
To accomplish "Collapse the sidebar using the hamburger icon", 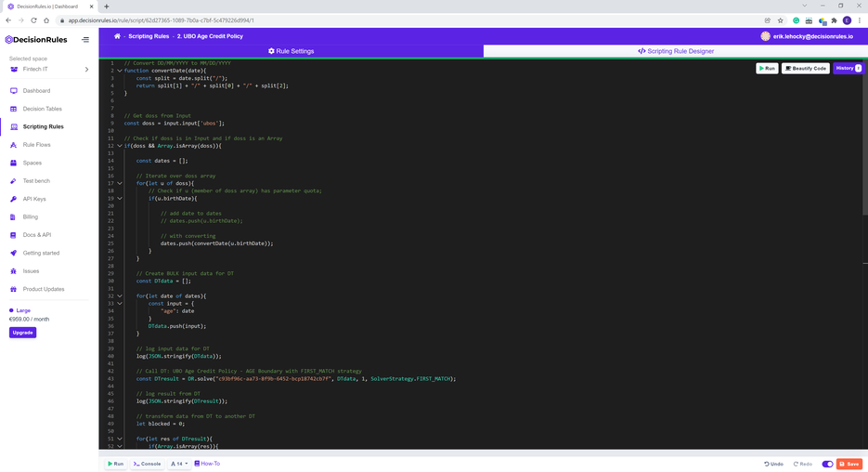I will [85, 40].
